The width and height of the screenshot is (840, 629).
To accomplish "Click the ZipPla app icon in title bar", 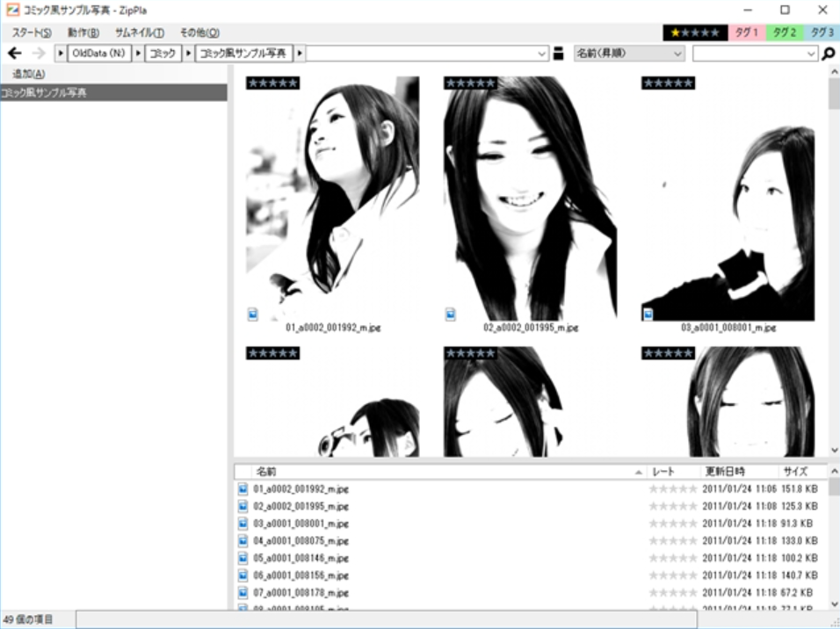I will tap(12, 11).
